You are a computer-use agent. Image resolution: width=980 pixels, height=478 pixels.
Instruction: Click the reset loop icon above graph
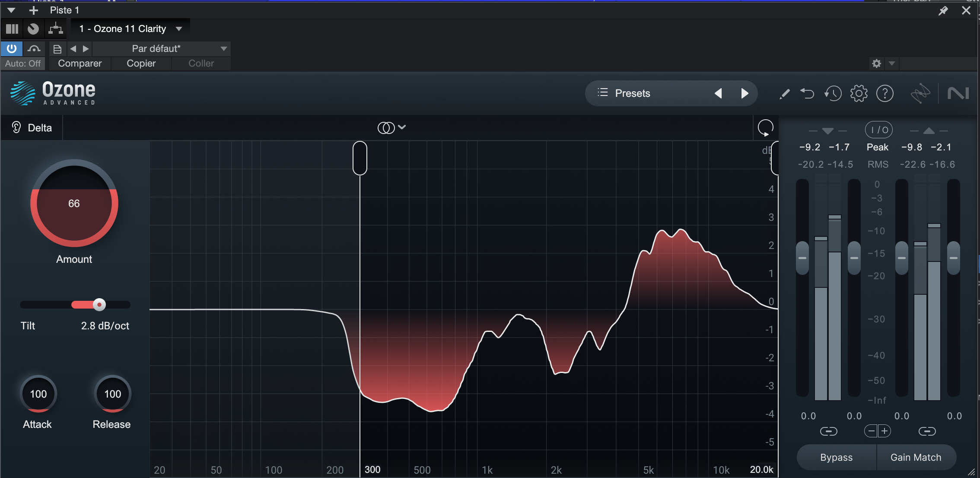pyautogui.click(x=765, y=128)
